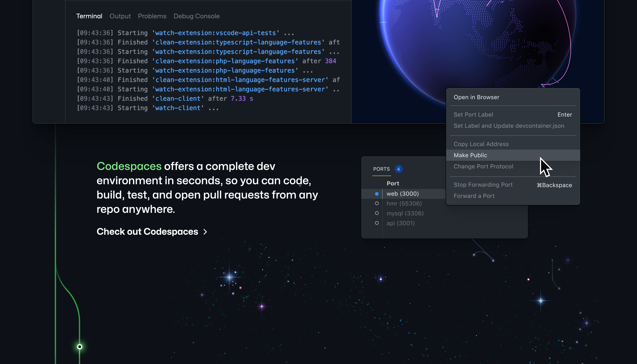
Task: Click the chevron arrow after Check out Codespaces
Action: click(x=205, y=232)
